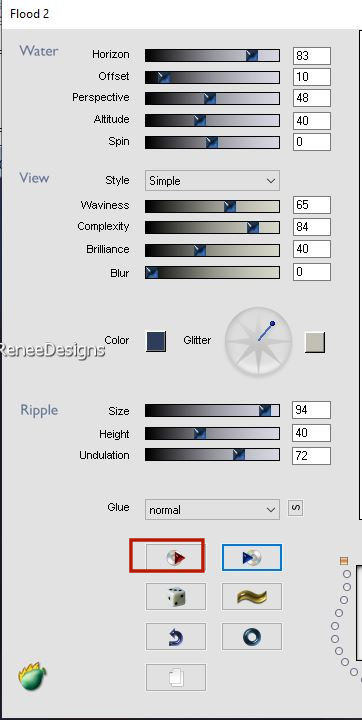Click the Horizon value field showing 83
The height and width of the screenshot is (720, 362).
pos(311,56)
